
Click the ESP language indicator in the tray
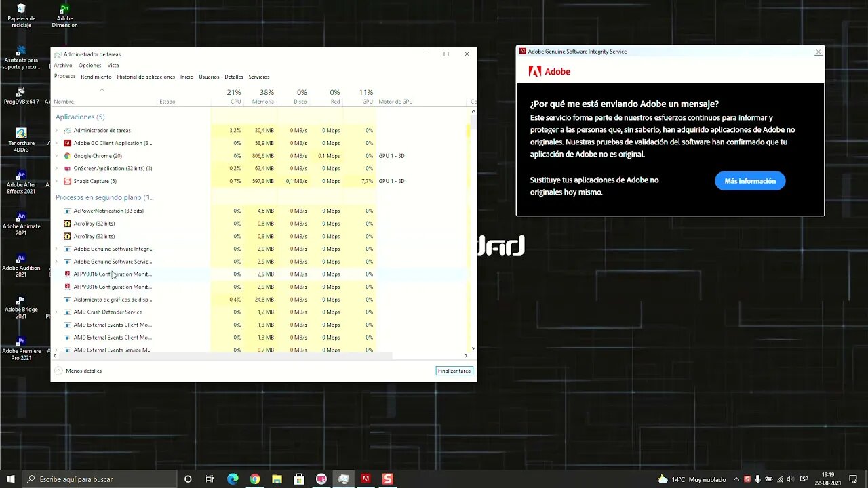tap(804, 479)
